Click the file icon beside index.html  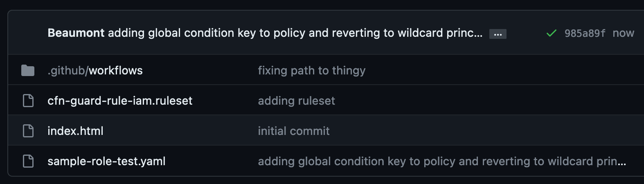click(28, 131)
